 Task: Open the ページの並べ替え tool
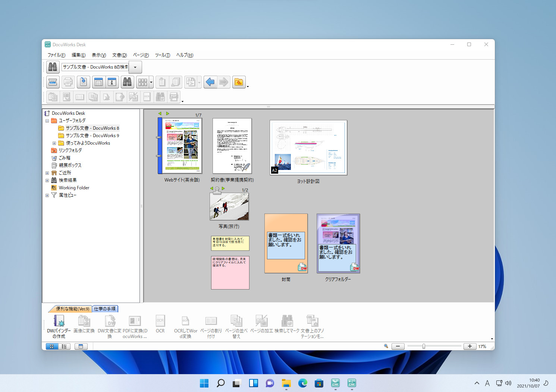click(236, 325)
